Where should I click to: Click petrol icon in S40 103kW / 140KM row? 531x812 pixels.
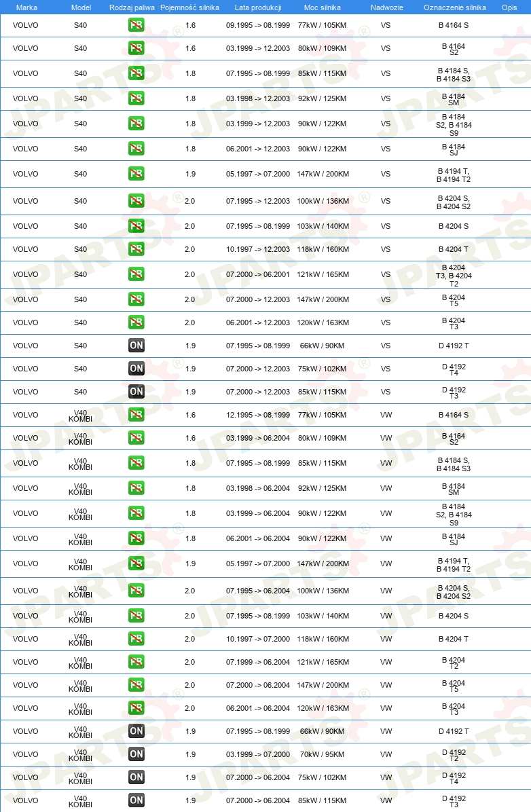point(136,226)
